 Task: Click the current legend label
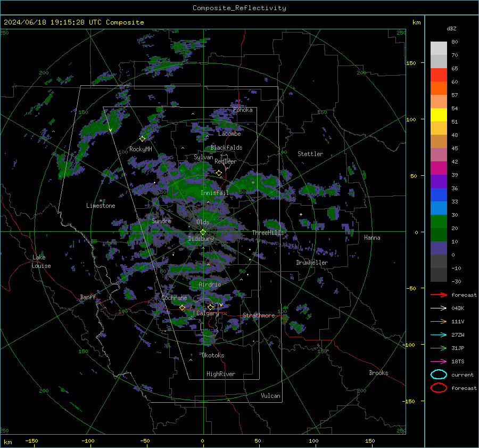point(463,375)
